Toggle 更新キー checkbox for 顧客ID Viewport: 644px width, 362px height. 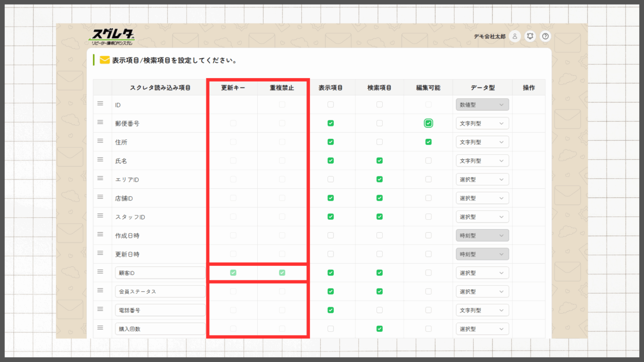(x=233, y=273)
